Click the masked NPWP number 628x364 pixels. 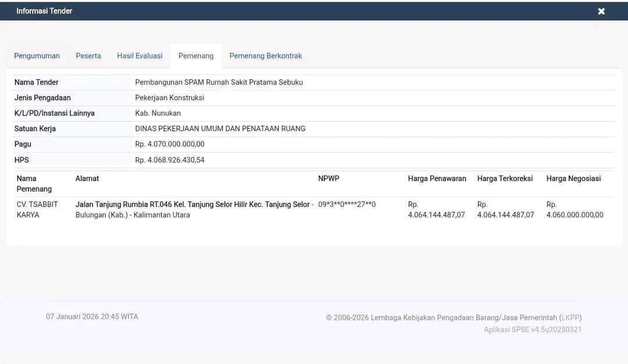(347, 204)
